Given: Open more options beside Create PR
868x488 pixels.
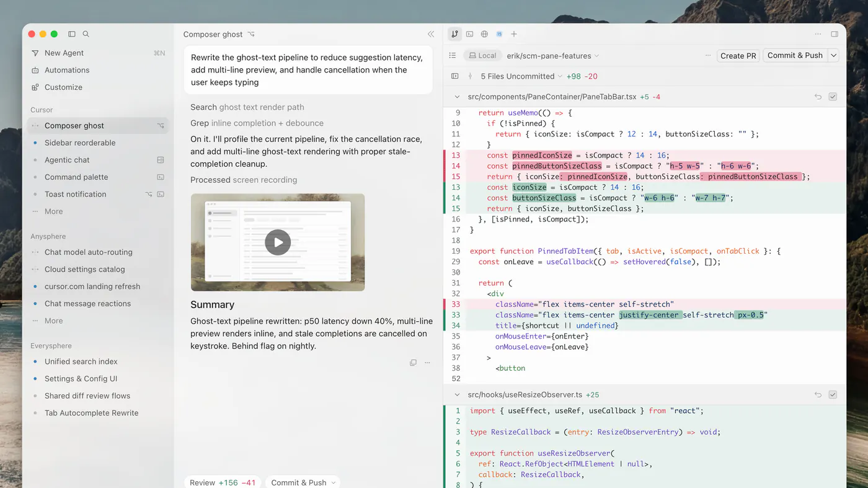Looking at the screenshot, I should tap(708, 56).
